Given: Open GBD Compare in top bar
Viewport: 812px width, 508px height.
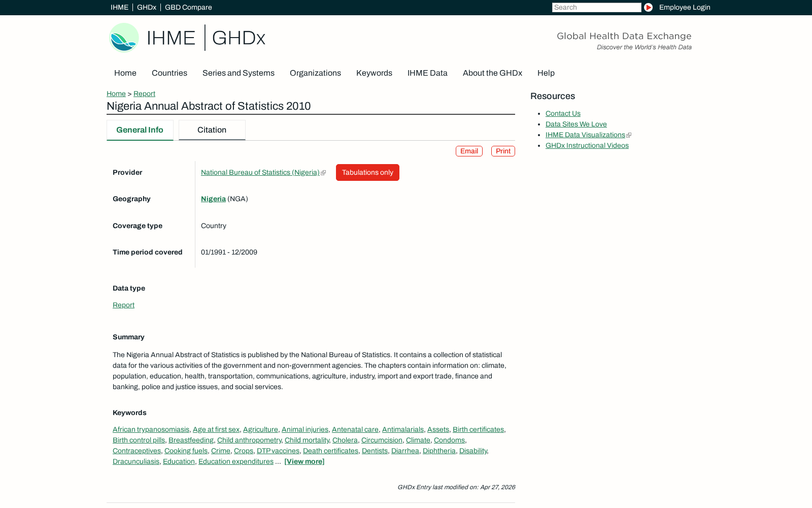Looking at the screenshot, I should click(x=188, y=7).
